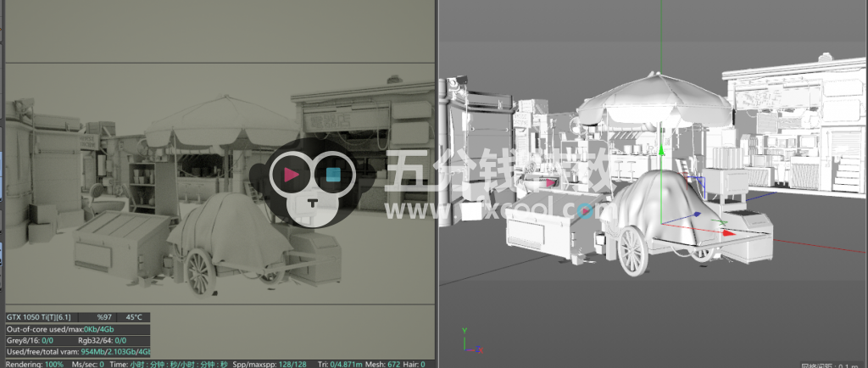The image size is (868, 368).
Task: Click the Tri: 0/4.871m status entry
Action: pyautogui.click(x=341, y=364)
